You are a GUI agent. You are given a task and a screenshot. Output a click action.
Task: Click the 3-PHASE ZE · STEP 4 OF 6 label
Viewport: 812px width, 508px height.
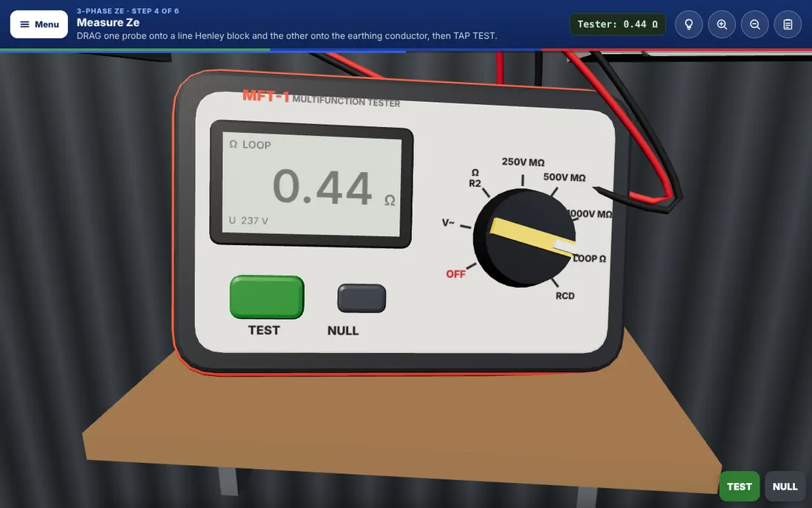tap(128, 11)
